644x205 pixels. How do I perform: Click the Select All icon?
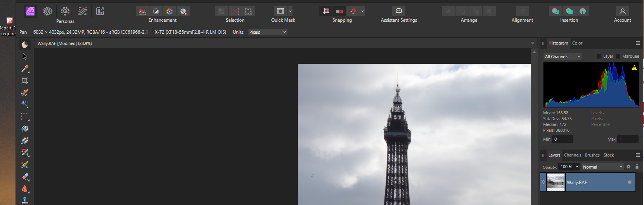click(222, 11)
